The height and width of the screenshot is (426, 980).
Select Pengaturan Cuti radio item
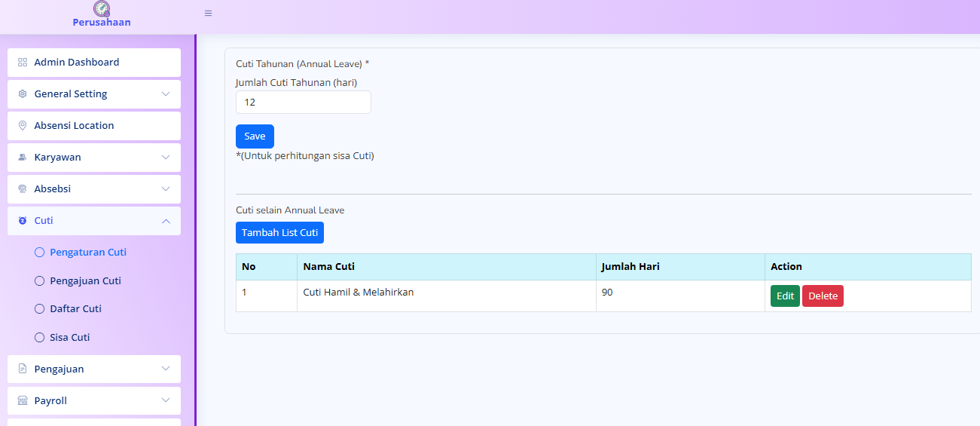click(x=40, y=253)
